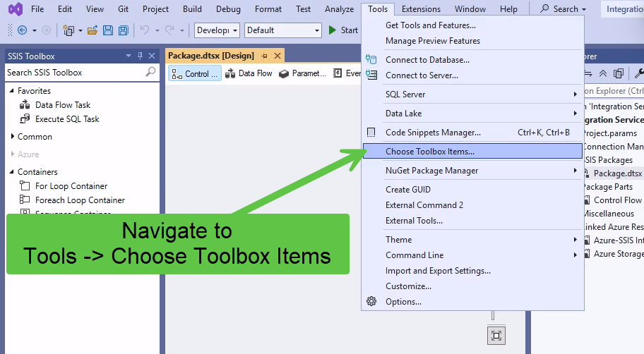Collapse the Favorites group
This screenshot has height=354, width=644.
12,91
